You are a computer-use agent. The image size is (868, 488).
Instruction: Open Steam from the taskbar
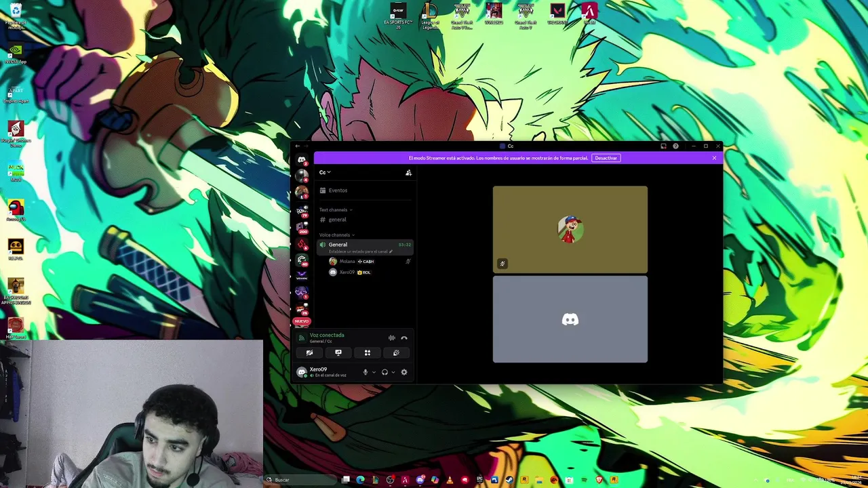click(509, 480)
